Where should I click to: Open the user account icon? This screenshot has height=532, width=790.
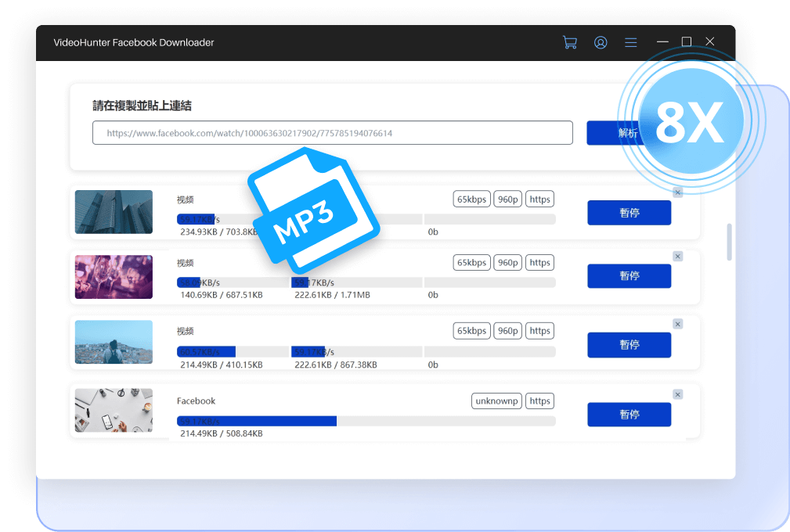coord(601,42)
